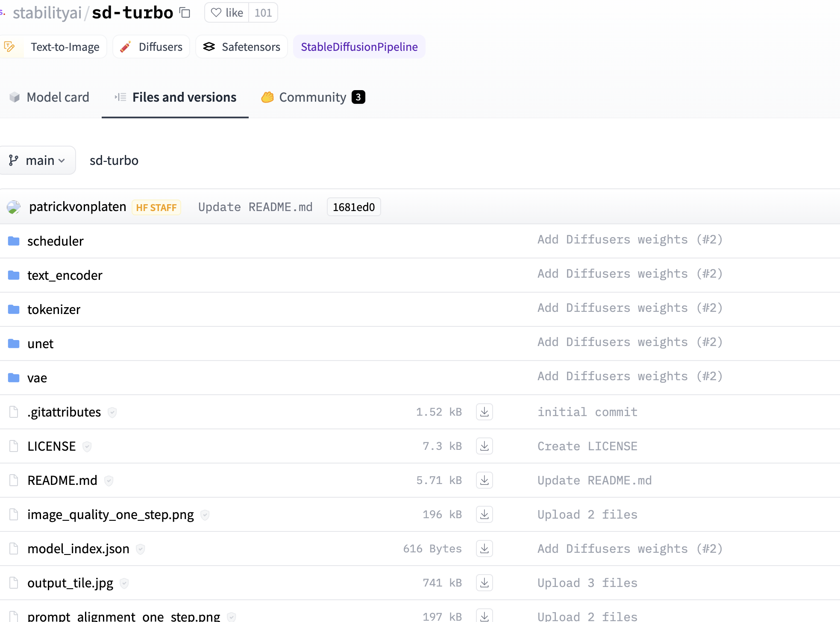This screenshot has height=622, width=840.
Task: Open Upload 3 files commit link
Action: [x=587, y=583]
